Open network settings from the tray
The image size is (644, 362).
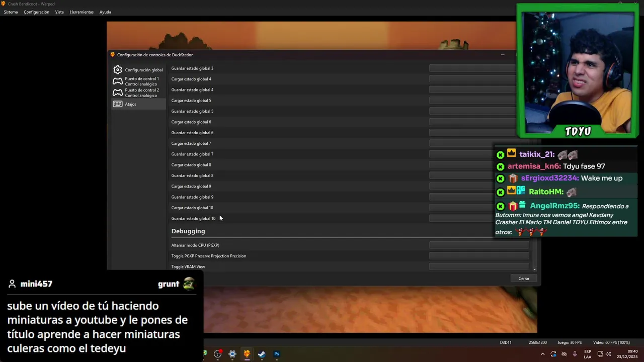[600, 354]
